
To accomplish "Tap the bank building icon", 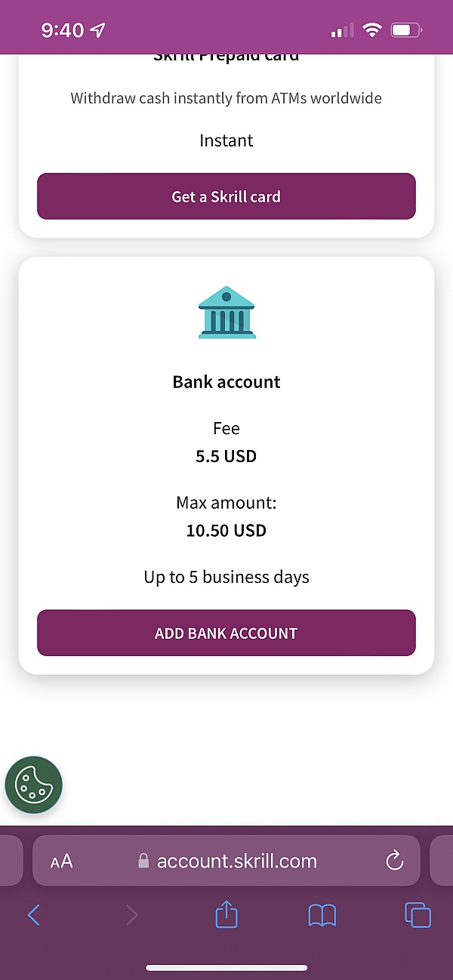I will 226,312.
